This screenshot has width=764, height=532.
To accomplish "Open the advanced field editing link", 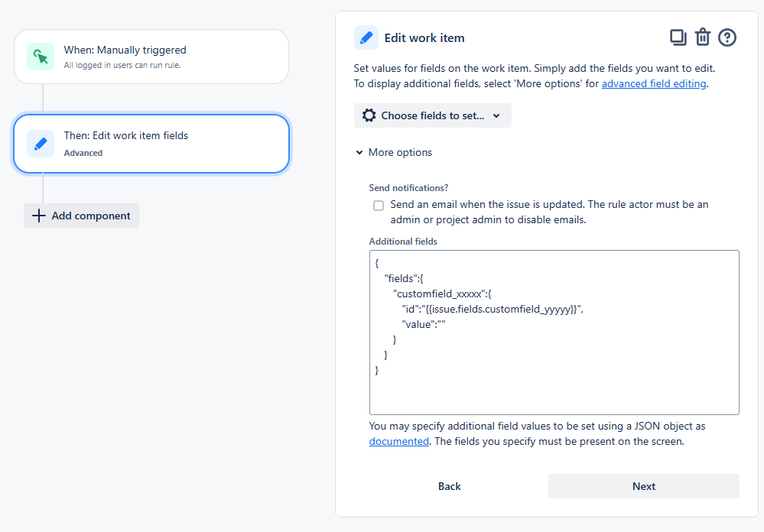I will coord(654,83).
